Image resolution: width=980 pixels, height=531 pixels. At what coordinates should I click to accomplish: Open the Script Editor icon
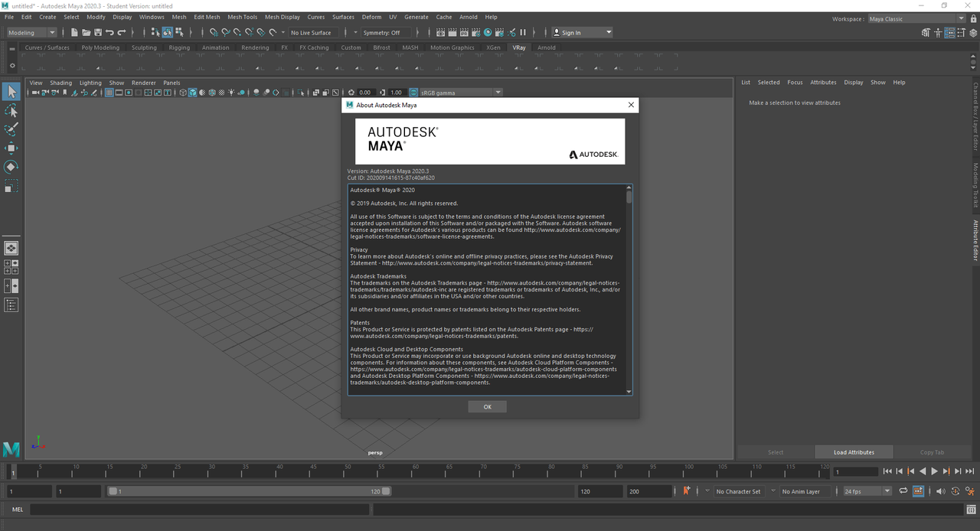[x=971, y=509]
